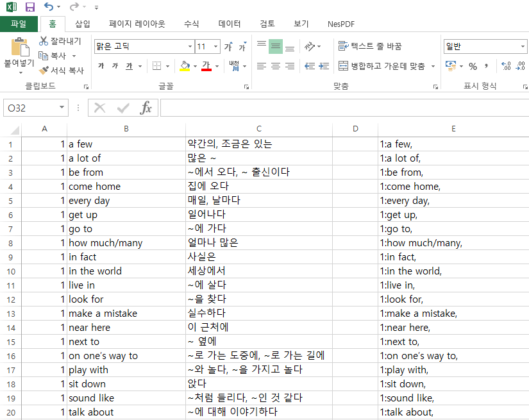The height and width of the screenshot is (420, 529).
Task: Increase indent icon
Action: [x=324, y=66]
